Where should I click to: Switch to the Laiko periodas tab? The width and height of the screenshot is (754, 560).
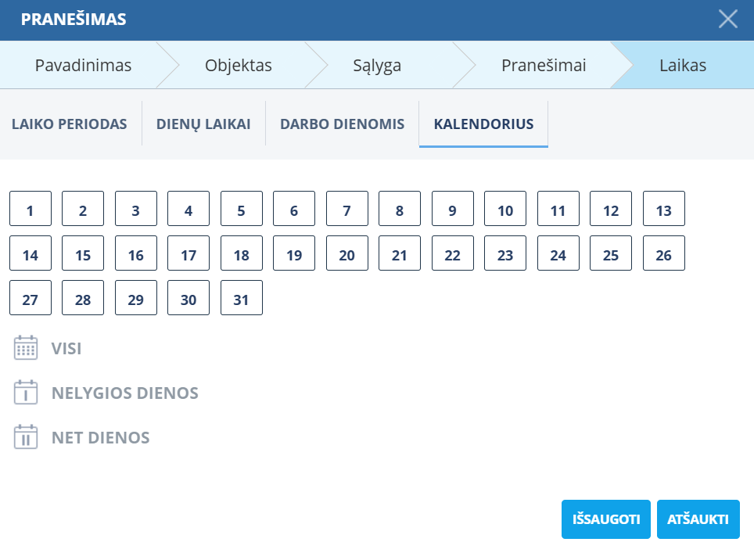pos(70,124)
